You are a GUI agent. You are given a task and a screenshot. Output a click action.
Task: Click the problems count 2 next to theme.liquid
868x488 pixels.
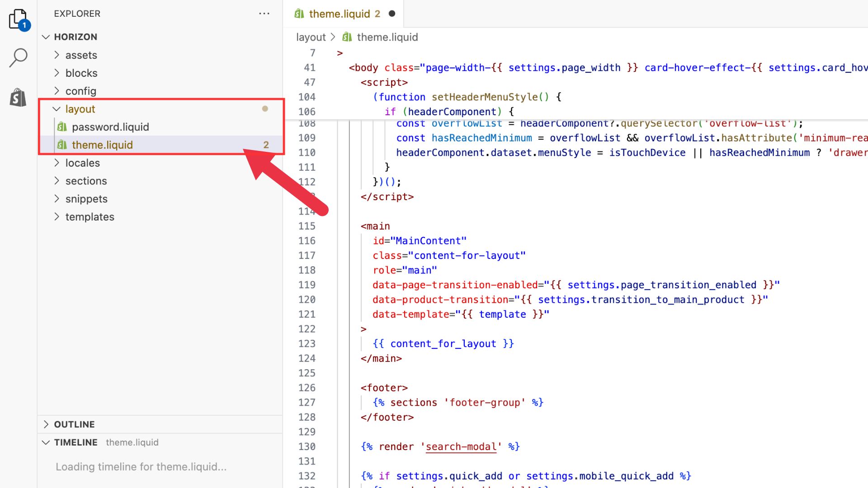click(266, 145)
